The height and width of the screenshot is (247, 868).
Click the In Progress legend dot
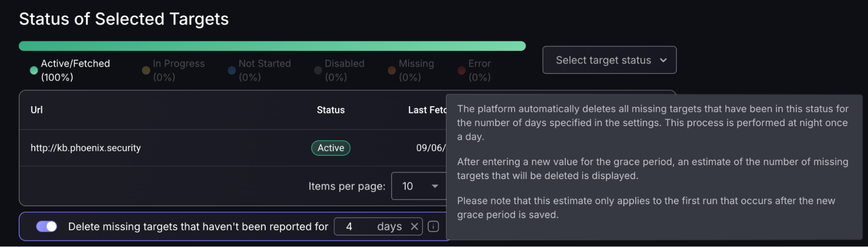[x=146, y=70]
